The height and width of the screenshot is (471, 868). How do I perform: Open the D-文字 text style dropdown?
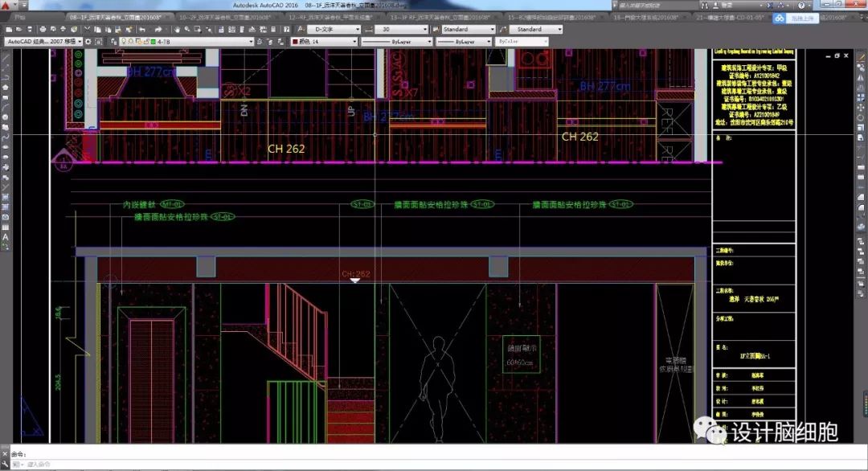coord(327,30)
